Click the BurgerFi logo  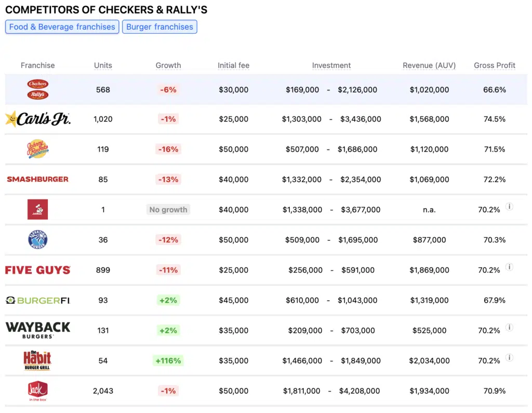pos(37,300)
